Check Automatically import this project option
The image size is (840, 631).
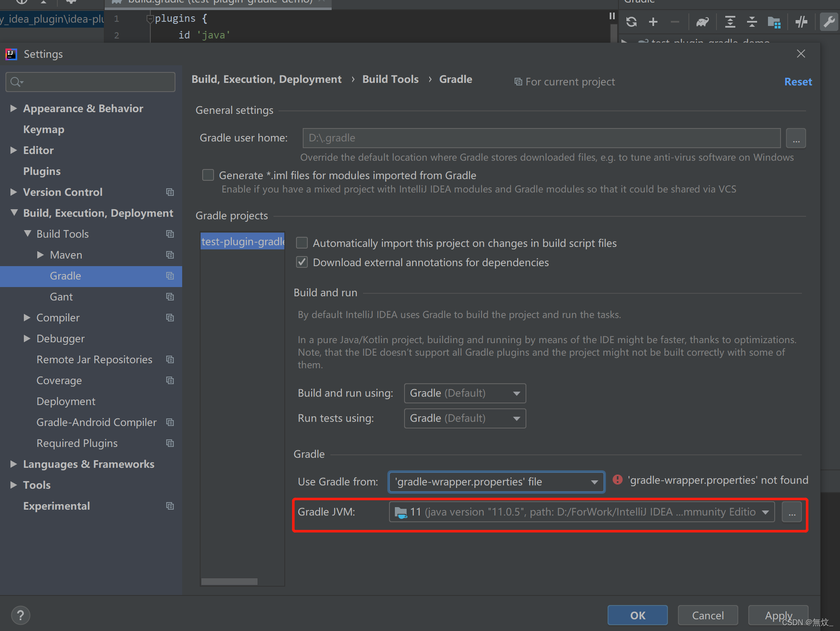(x=302, y=243)
